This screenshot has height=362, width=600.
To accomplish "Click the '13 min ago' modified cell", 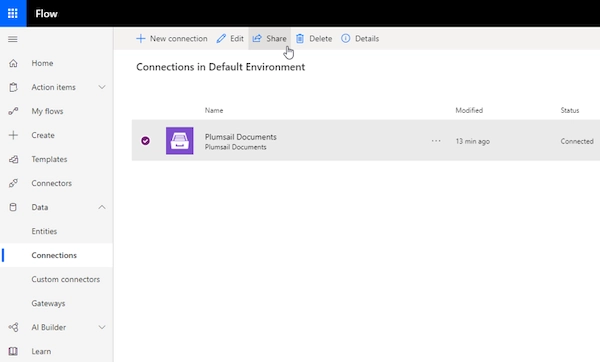I will point(473,141).
